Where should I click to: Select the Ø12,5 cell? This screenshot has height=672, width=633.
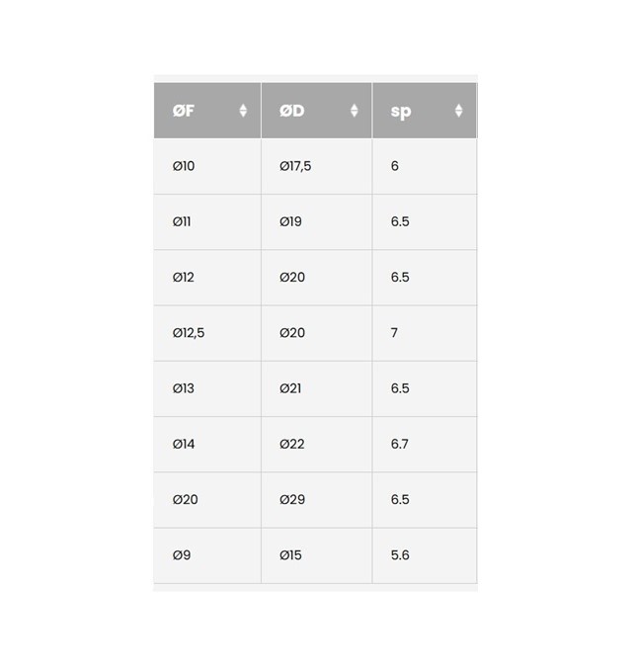207,333
